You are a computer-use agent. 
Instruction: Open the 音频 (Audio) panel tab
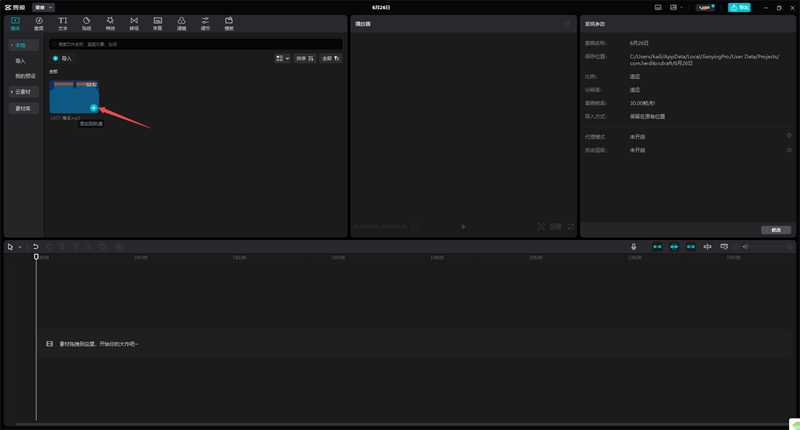click(x=39, y=23)
